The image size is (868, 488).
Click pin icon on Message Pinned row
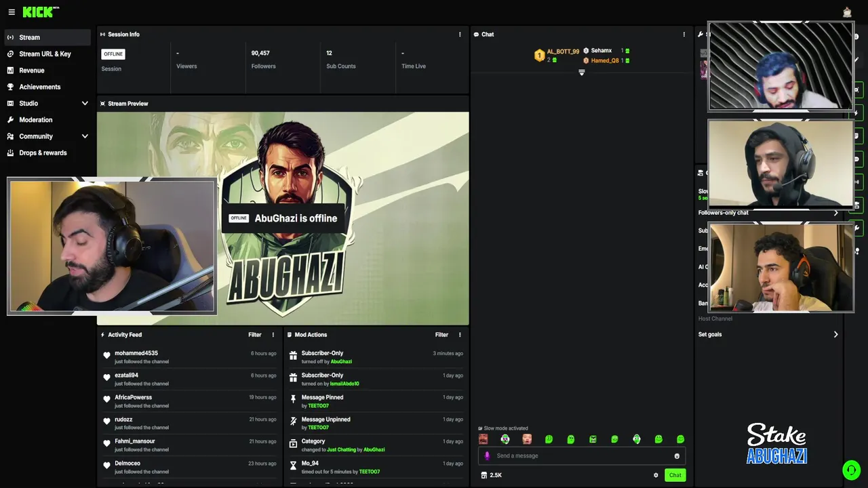(x=293, y=399)
